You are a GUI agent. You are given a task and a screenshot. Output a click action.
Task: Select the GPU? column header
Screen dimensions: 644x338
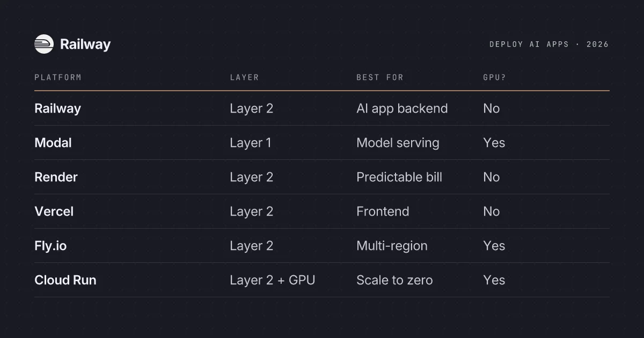tap(494, 77)
